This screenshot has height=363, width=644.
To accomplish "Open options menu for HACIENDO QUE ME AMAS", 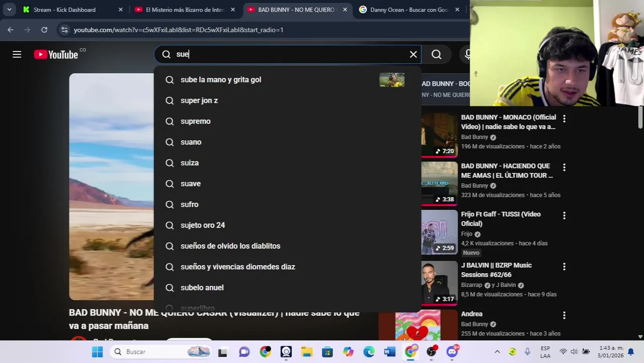I will (x=564, y=167).
